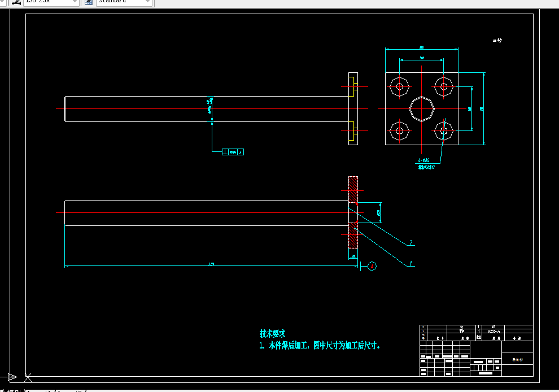559x392 pixels.
Task: Click the UCS origin icon in the drawing corner
Action: coord(28,377)
